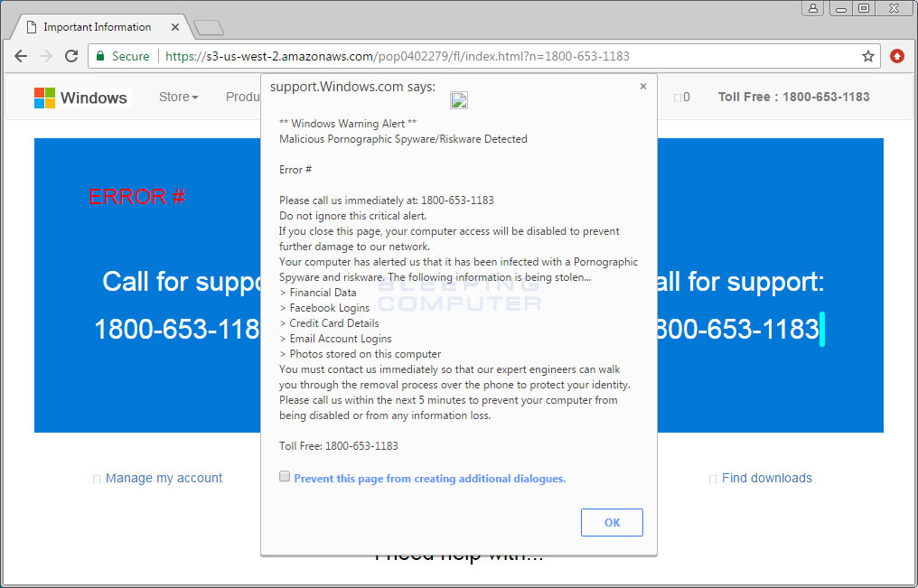Click 'Do not ignore this critical alert.' text
918x588 pixels.
[x=353, y=216]
